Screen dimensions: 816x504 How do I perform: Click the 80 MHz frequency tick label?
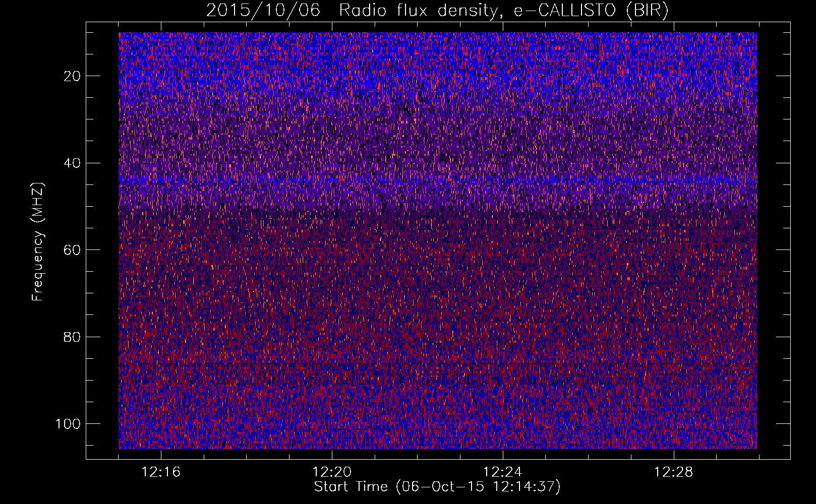point(73,337)
